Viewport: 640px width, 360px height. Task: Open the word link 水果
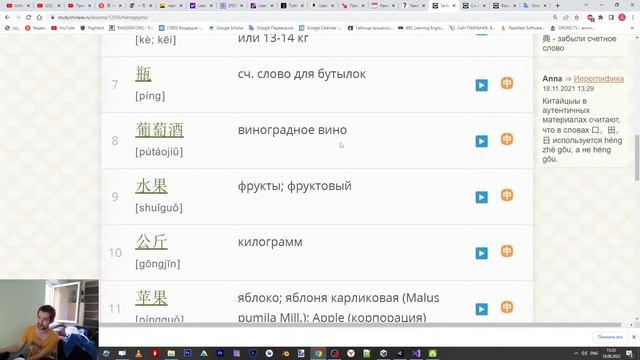click(x=151, y=186)
